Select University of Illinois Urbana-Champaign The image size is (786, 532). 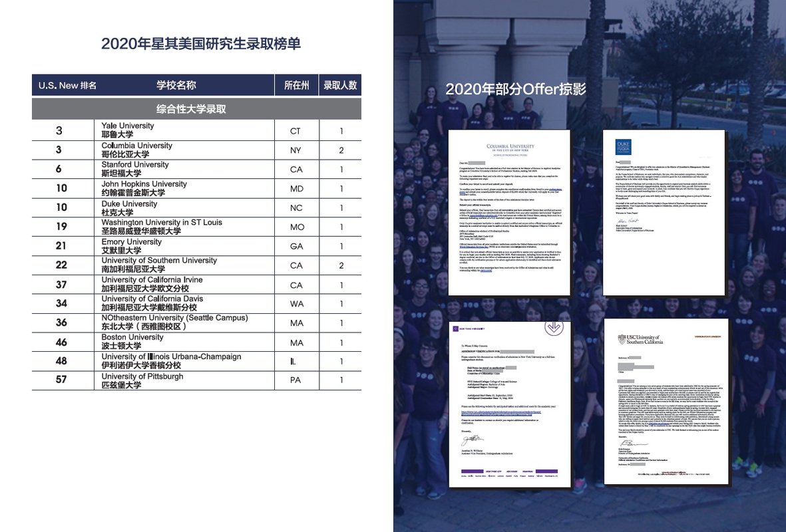(x=171, y=356)
